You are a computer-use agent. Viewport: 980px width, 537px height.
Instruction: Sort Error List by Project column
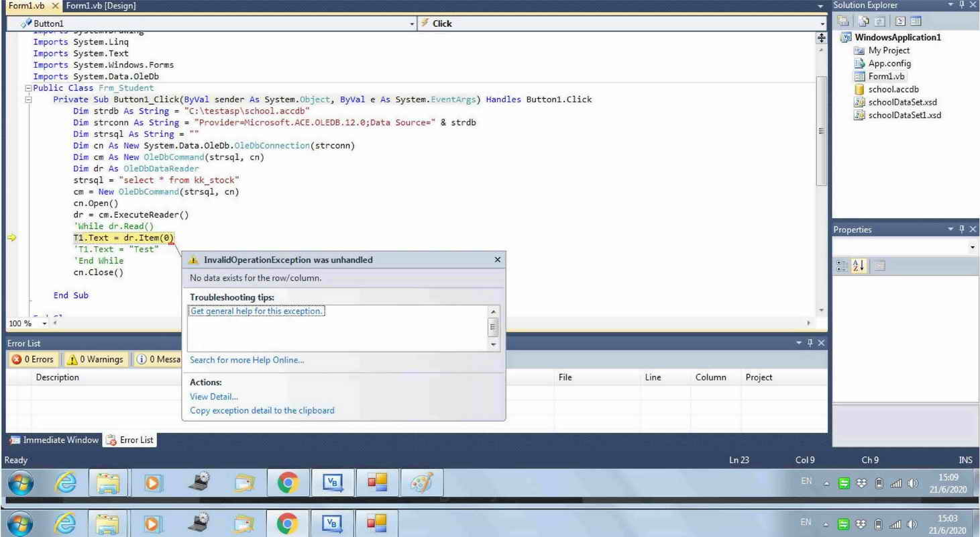759,377
